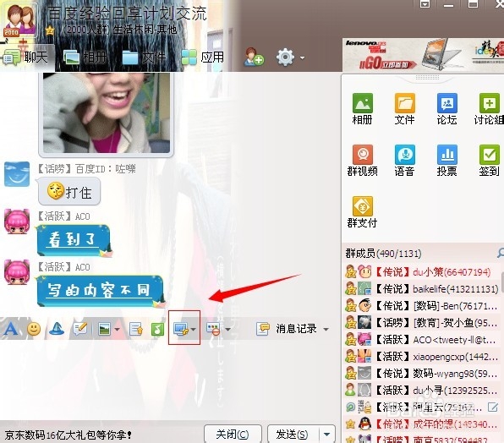Select member du小策(66407194)

click(421, 272)
